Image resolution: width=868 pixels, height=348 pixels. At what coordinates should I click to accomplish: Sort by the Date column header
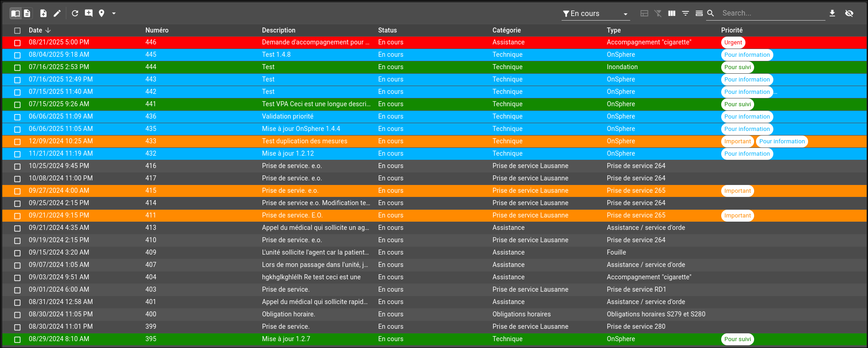[35, 30]
